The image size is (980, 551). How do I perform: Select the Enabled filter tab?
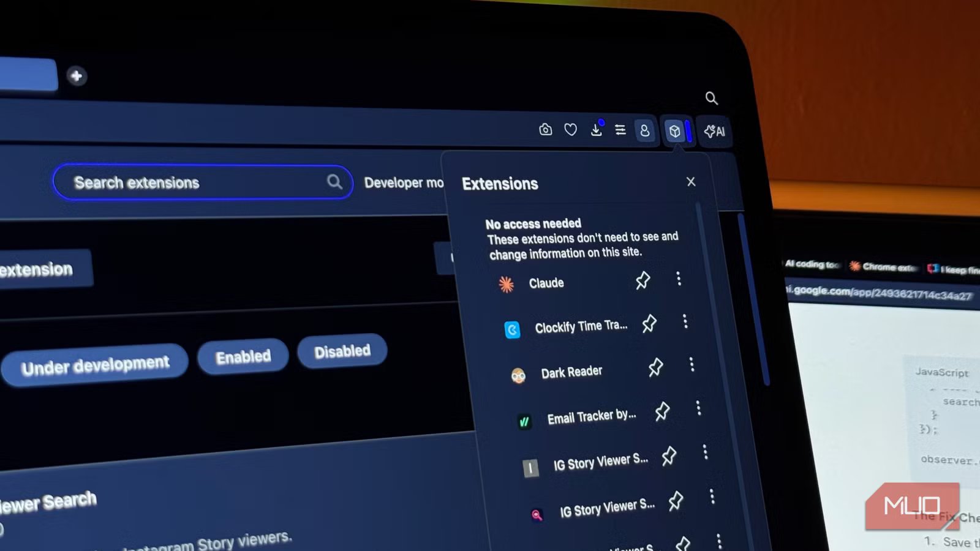pyautogui.click(x=243, y=357)
